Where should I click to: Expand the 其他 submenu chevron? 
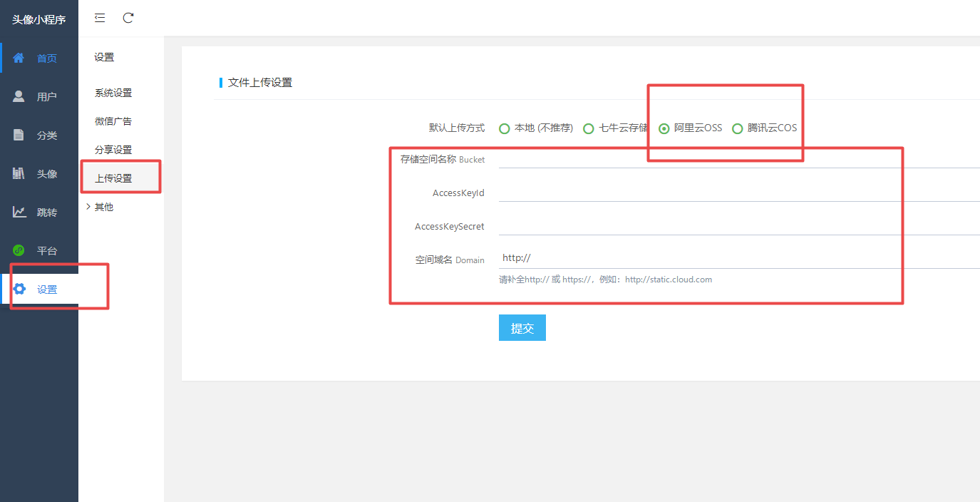[x=88, y=207]
